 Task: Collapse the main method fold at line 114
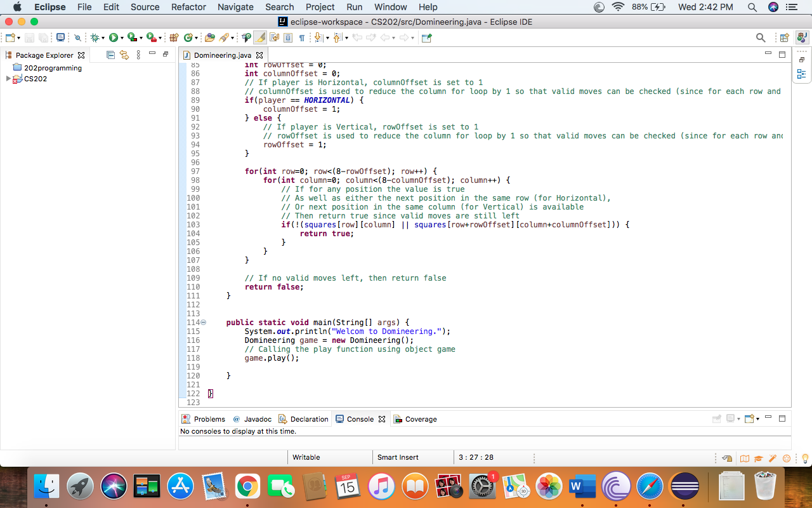tap(204, 323)
